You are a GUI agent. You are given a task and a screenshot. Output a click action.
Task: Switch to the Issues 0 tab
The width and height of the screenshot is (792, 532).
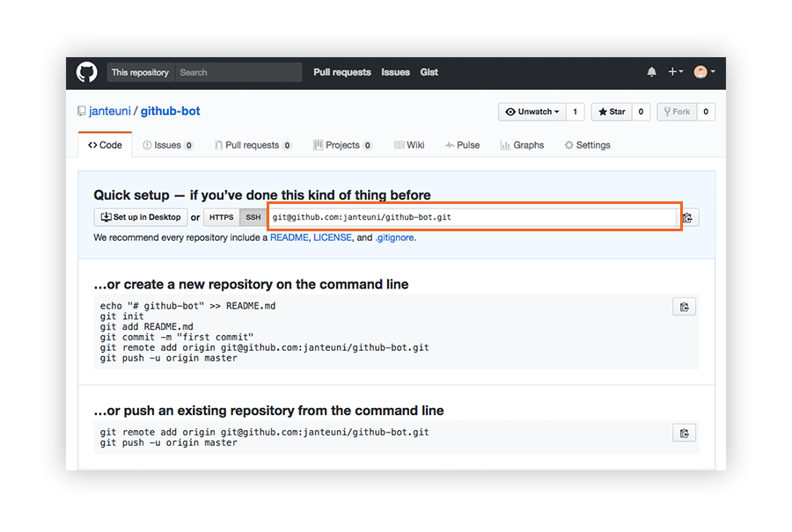[168, 145]
